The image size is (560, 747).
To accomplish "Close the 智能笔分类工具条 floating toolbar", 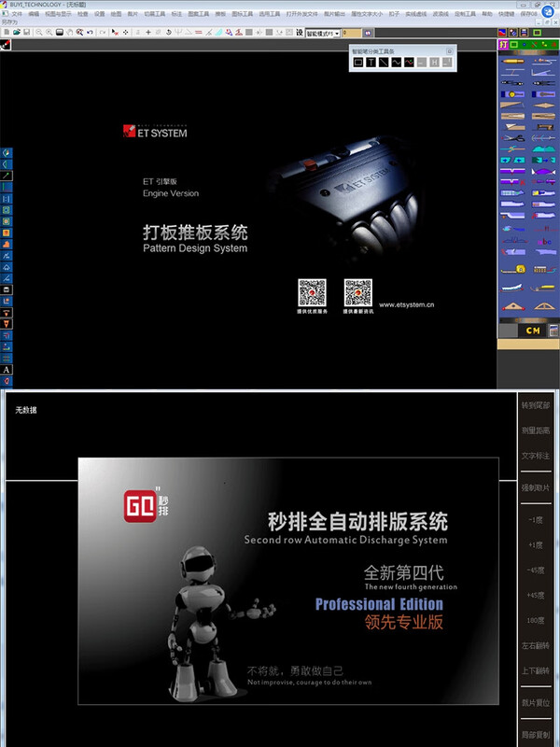I will (x=450, y=51).
